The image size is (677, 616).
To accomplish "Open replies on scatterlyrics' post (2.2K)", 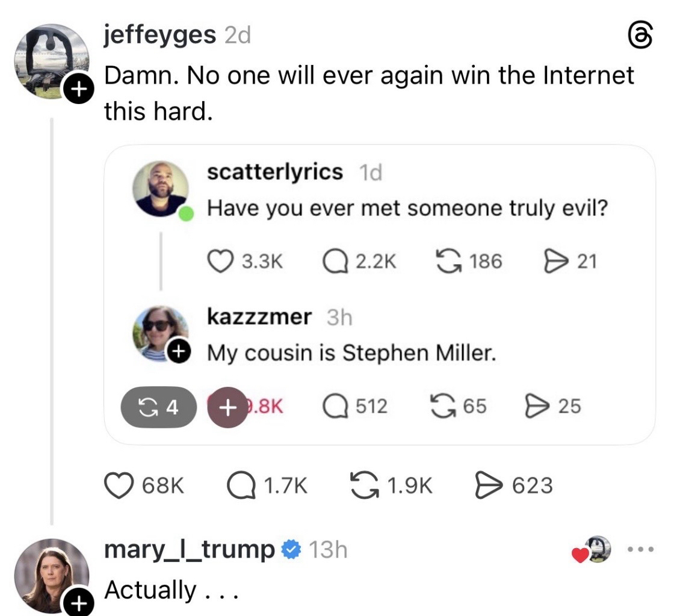I will tap(335, 260).
